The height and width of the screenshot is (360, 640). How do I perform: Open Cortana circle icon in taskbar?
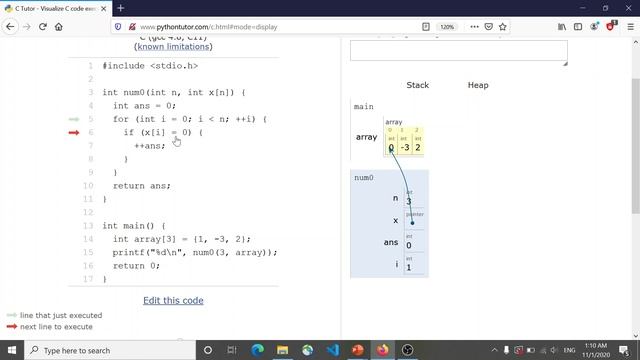click(x=208, y=350)
